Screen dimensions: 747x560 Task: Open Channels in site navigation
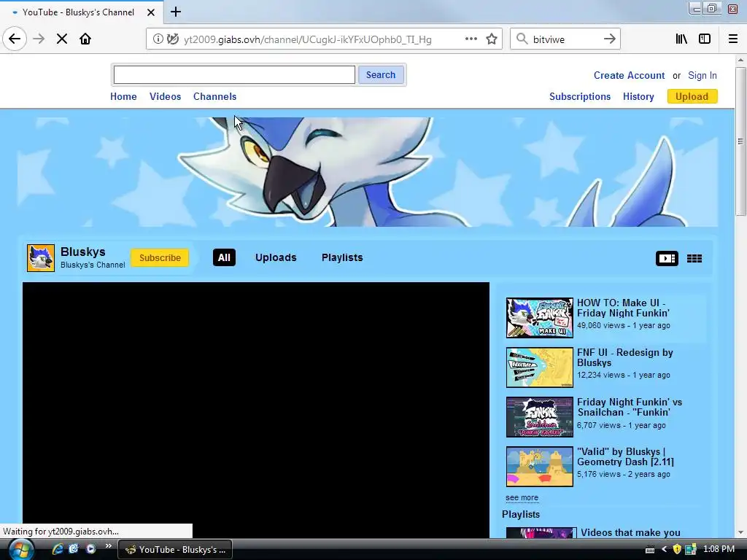pyautogui.click(x=215, y=97)
